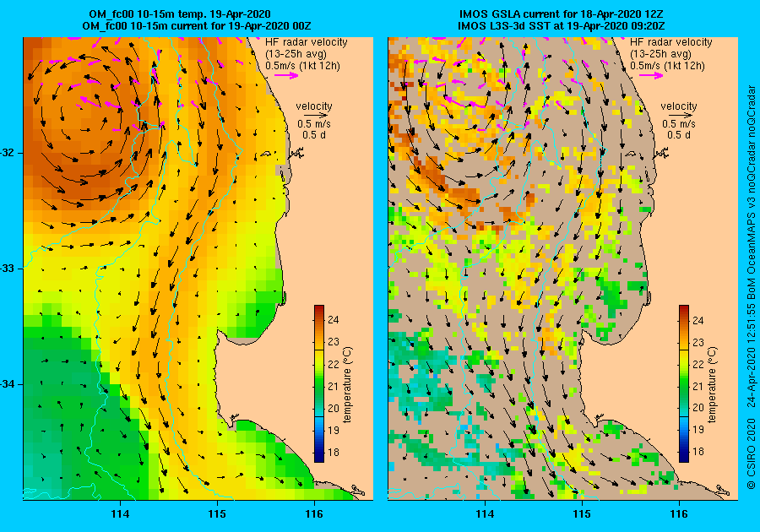The height and width of the screenshot is (532, 760).
Task: Click colorbar tick '24' in OM_fc00 map
Action: coord(334,320)
